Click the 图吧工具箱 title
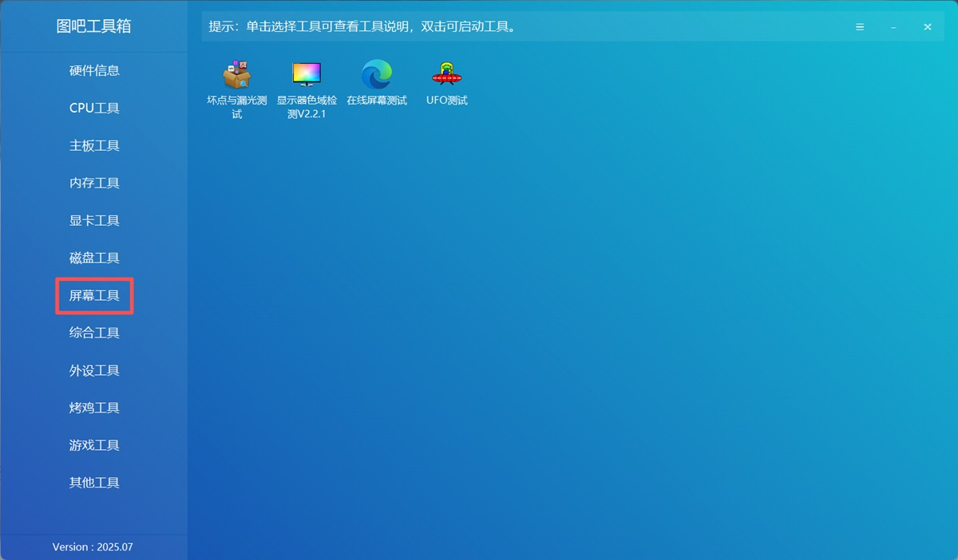Screen dimensions: 958x560 pyautogui.click(x=93, y=26)
